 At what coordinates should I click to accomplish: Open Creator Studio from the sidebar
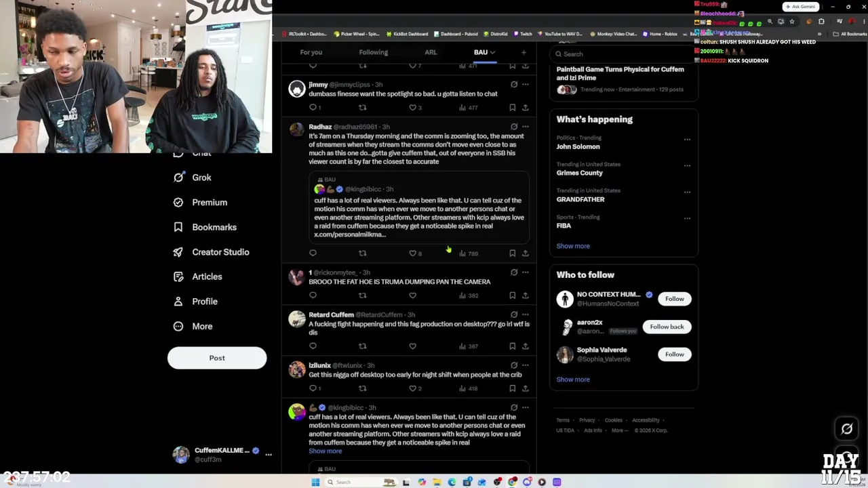tap(211, 252)
